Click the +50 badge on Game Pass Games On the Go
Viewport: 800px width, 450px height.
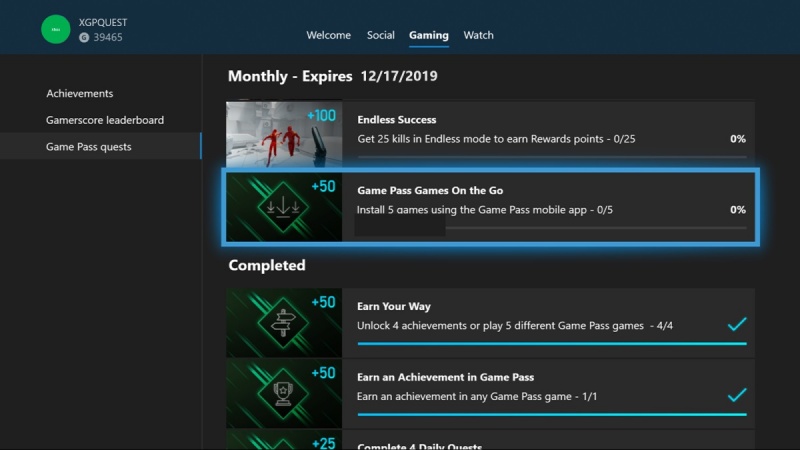[323, 186]
